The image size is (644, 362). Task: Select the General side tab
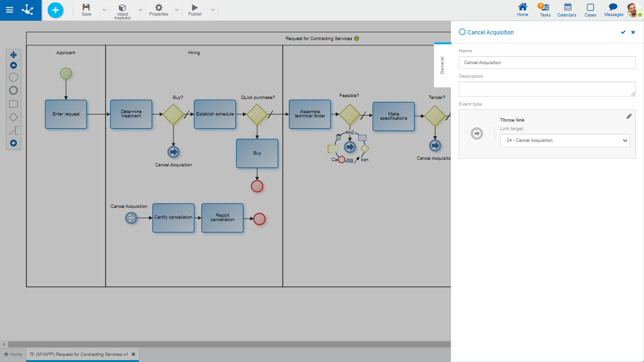click(442, 66)
